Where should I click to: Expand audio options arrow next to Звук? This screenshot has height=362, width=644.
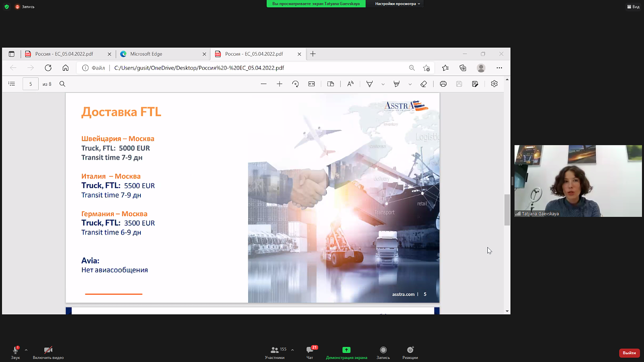pyautogui.click(x=26, y=350)
